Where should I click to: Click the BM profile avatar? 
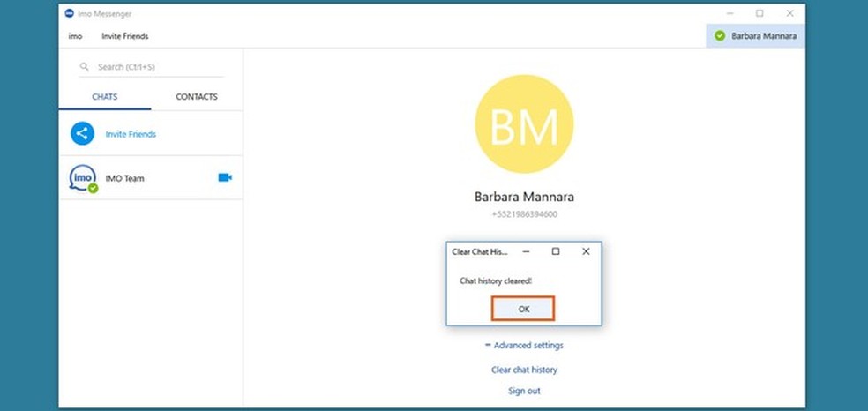[524, 123]
